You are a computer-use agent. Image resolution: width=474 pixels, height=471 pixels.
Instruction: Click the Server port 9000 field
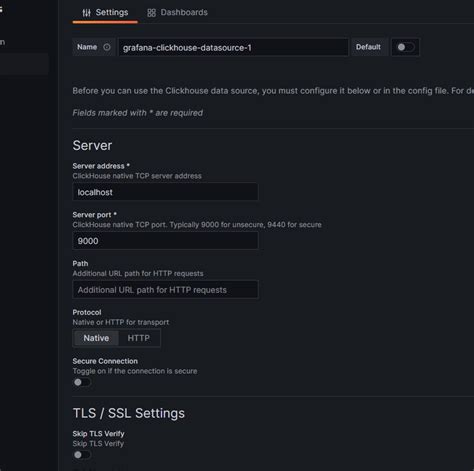165,241
